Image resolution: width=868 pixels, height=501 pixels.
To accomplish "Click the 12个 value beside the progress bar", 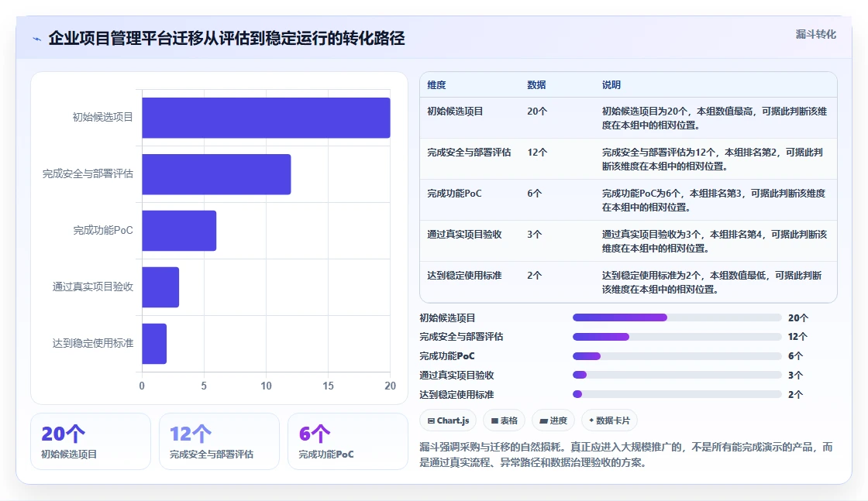I will (x=797, y=337).
